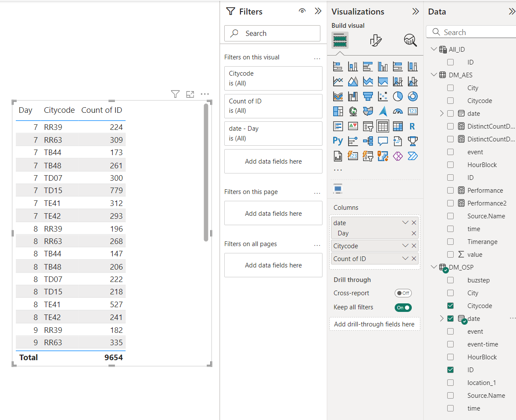
Task: Collapse the Filters pane
Action: coord(318,11)
